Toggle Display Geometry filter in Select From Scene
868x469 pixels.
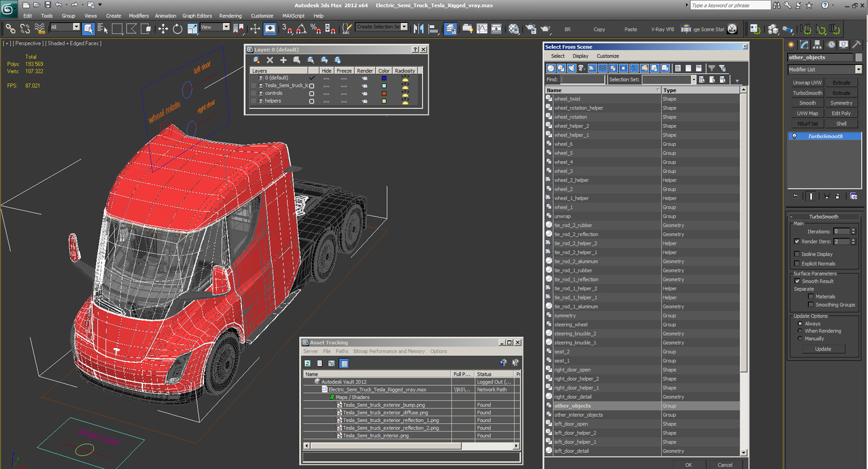pyautogui.click(x=551, y=68)
